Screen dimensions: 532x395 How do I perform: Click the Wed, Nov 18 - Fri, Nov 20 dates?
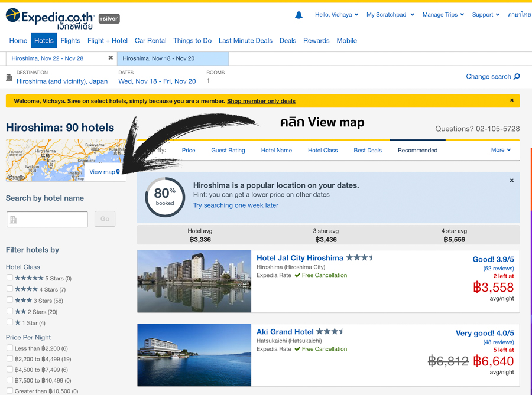[x=157, y=81]
